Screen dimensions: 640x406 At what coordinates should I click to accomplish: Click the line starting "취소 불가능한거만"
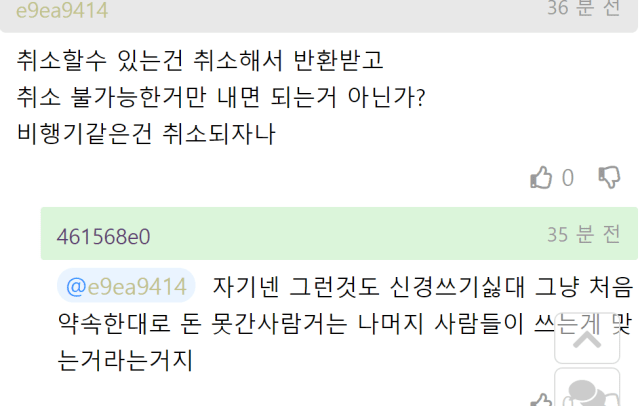[x=222, y=97]
